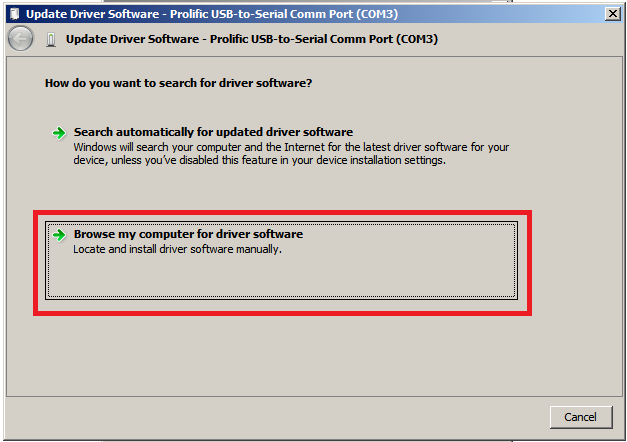Click the window title bar text
Screen dimensions: 627x442
212,14
